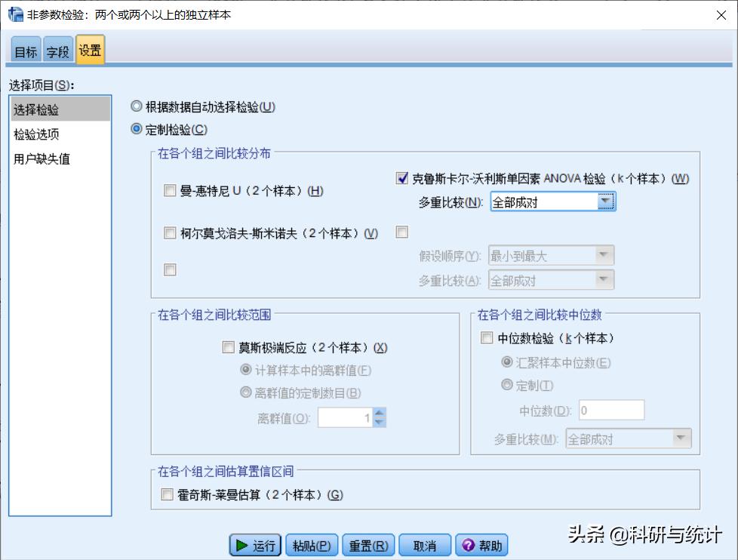
Task: Uncheck 克鲁斯卡尔-沃利斯单因素 ANOVA 检验
Action: (x=400, y=179)
